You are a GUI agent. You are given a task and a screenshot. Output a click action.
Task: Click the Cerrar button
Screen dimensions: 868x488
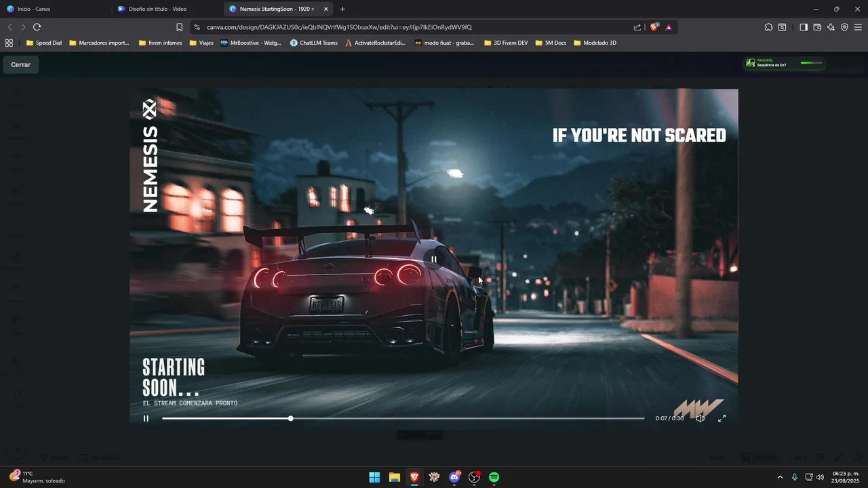[20, 64]
